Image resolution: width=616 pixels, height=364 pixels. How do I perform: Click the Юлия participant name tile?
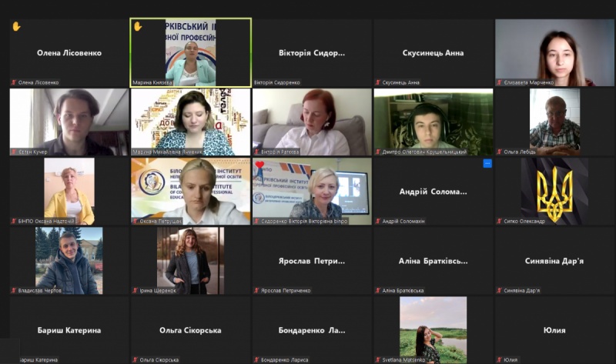point(554,330)
